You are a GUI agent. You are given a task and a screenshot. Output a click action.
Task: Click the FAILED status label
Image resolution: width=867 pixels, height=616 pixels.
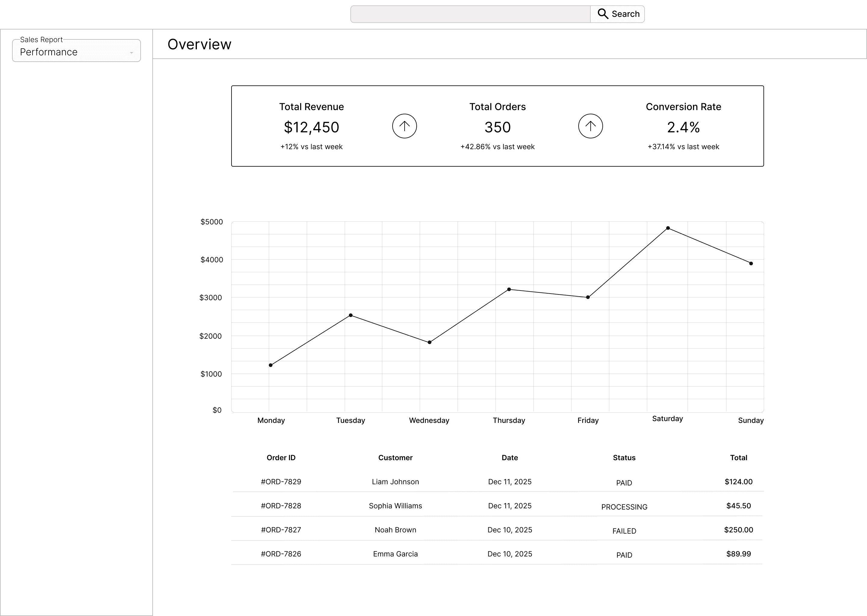(624, 531)
